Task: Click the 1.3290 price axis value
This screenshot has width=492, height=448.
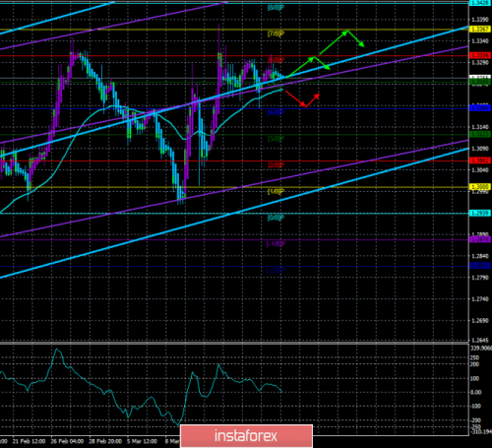Action: (x=480, y=62)
